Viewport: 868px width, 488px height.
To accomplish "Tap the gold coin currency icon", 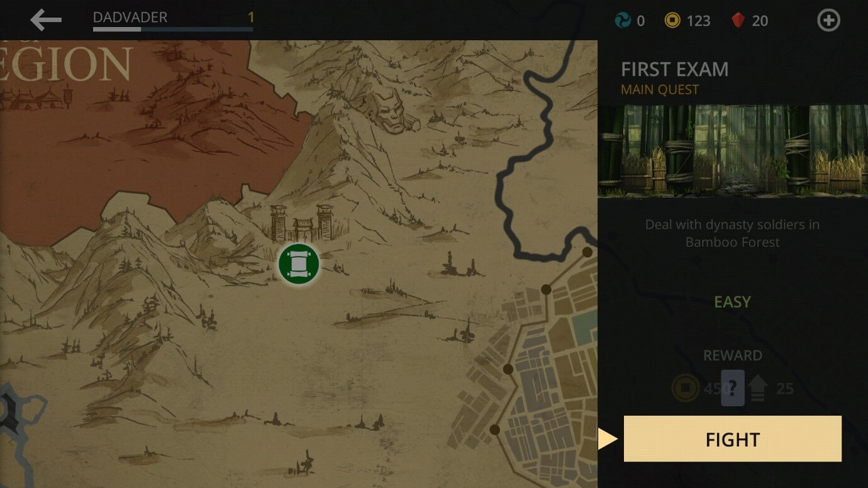I will click(x=672, y=21).
